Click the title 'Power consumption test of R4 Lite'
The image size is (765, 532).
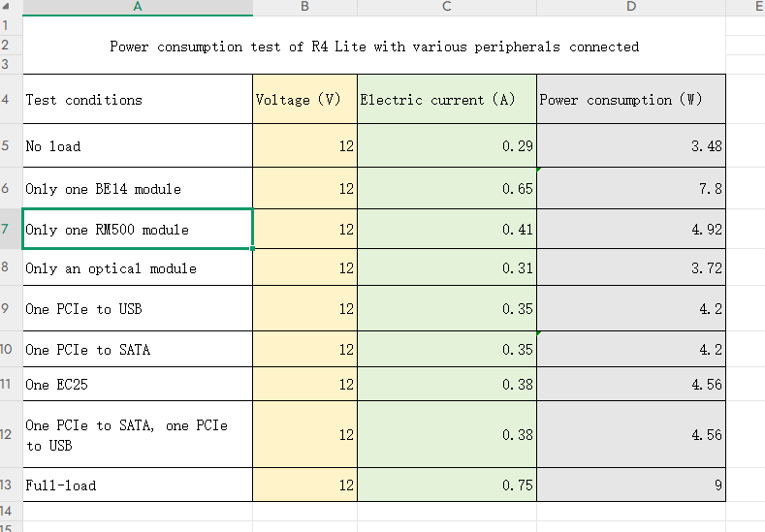click(239, 47)
